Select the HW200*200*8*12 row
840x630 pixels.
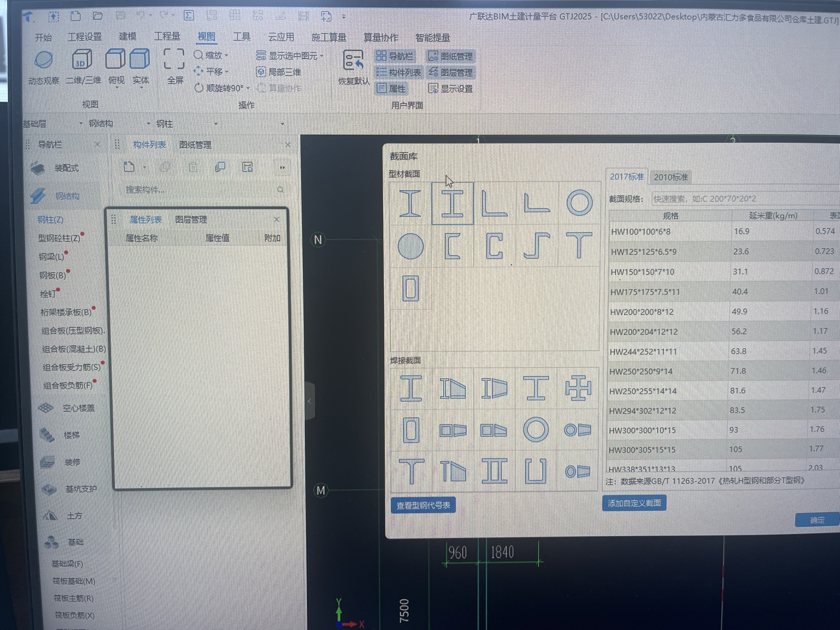(724, 311)
